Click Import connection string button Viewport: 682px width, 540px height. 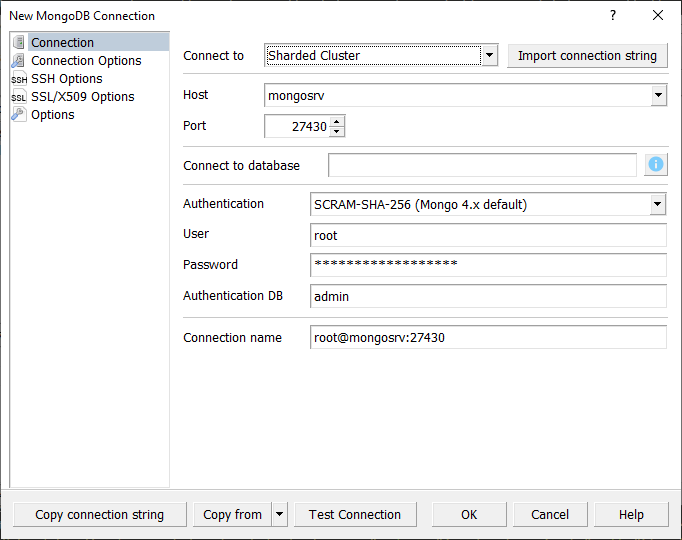[587, 56]
